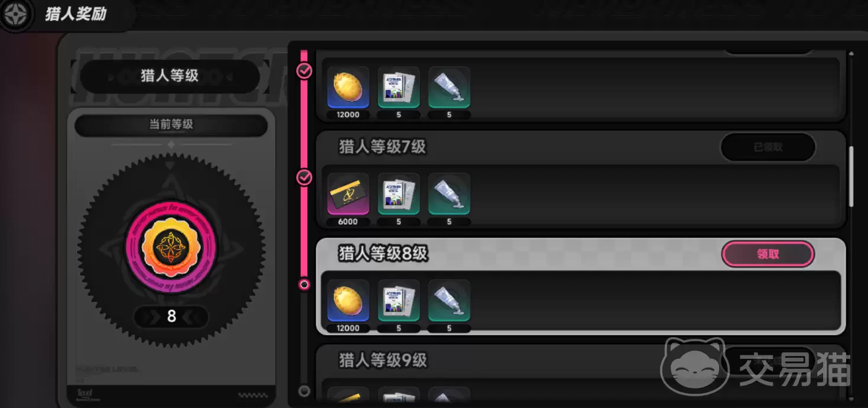
Task: Open the 猎人等级 tab on left panel
Action: 170,76
